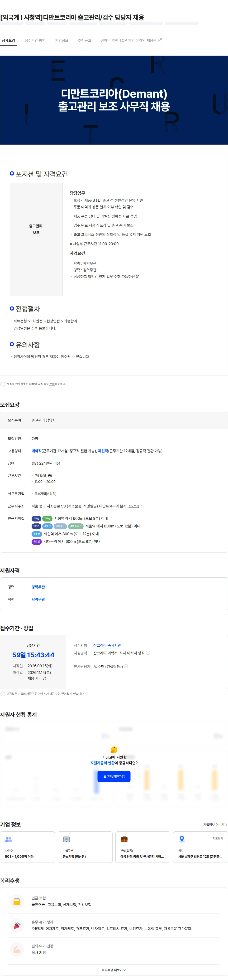Click 공항철도 badge in the 서울역 row

(60, 526)
